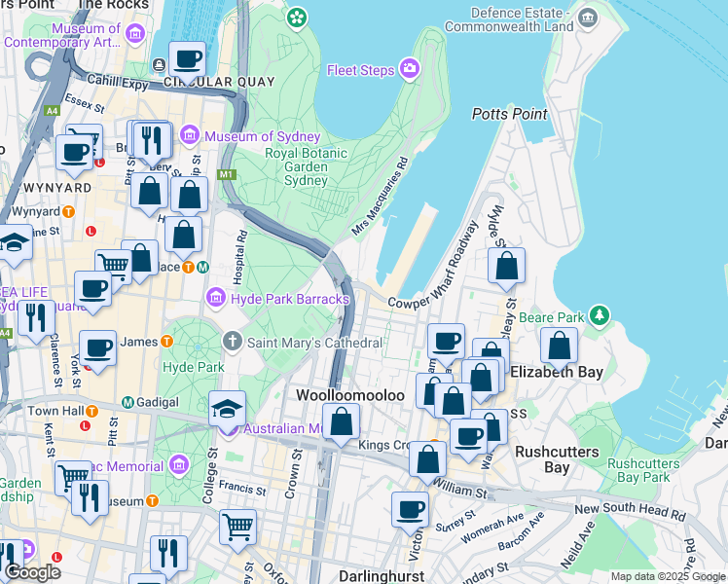Click the Cahill Expy road label

click(x=118, y=82)
